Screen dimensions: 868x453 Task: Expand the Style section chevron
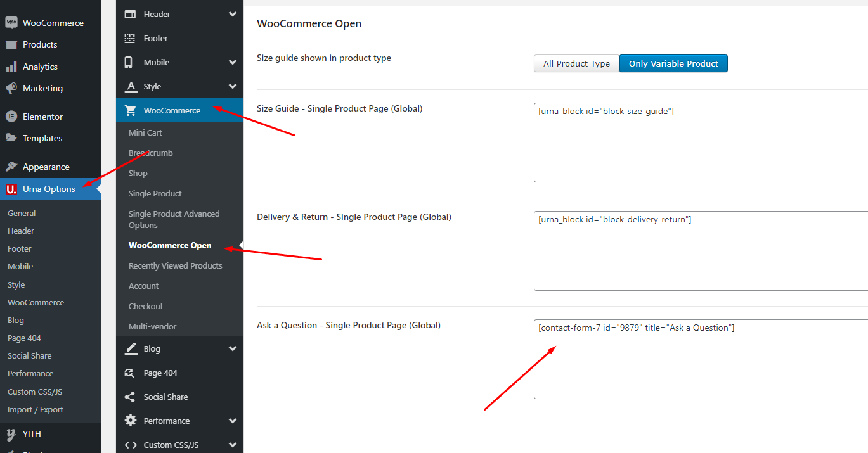pyautogui.click(x=233, y=86)
